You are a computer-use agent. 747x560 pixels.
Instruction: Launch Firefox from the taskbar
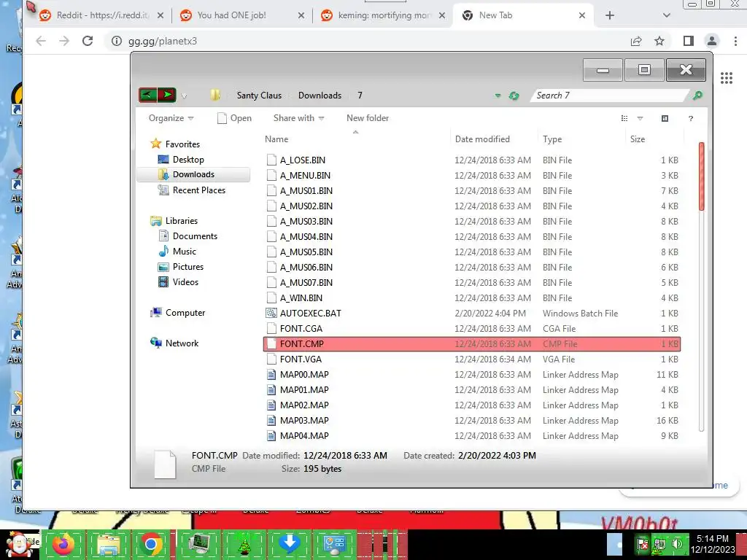point(63,544)
